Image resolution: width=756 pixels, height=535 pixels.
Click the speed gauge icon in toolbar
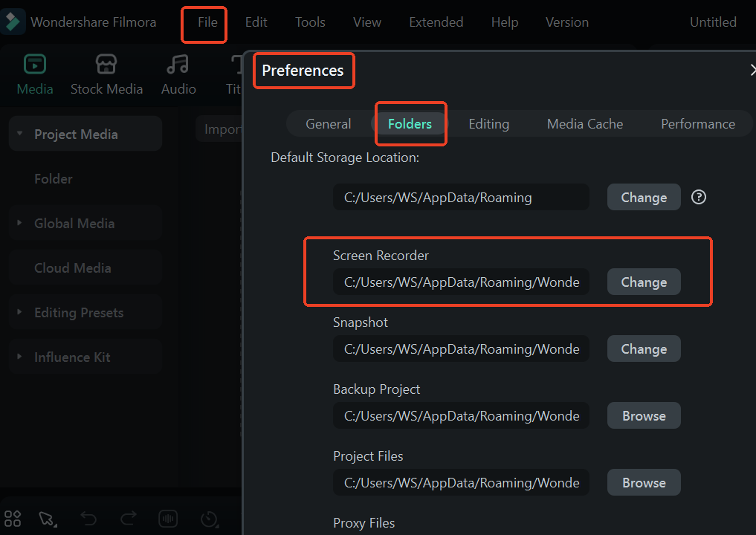(209, 518)
